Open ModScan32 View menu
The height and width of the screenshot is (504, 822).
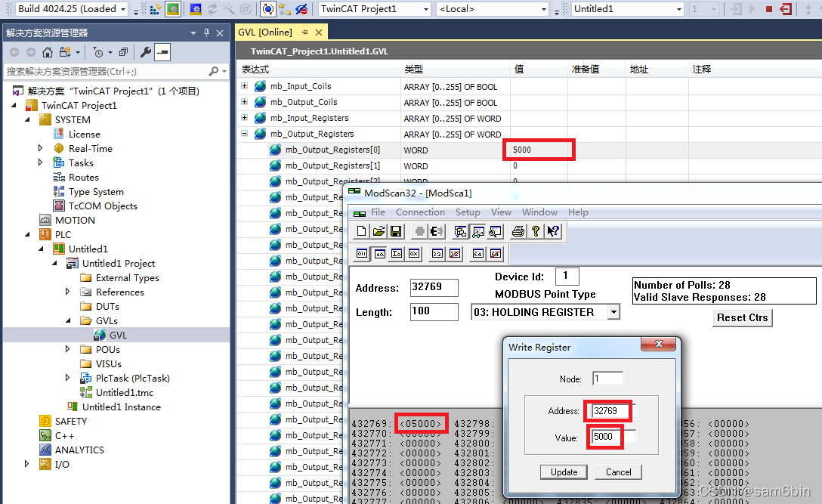(501, 212)
